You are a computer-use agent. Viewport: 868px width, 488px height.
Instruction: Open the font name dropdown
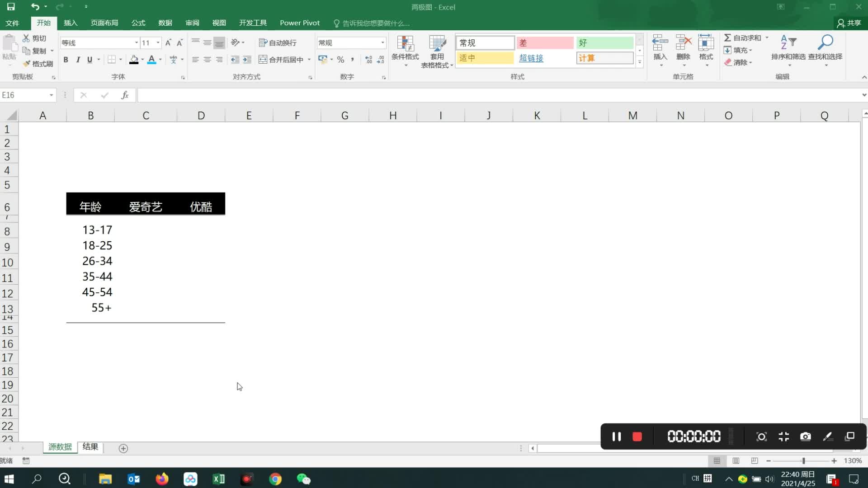click(x=136, y=42)
